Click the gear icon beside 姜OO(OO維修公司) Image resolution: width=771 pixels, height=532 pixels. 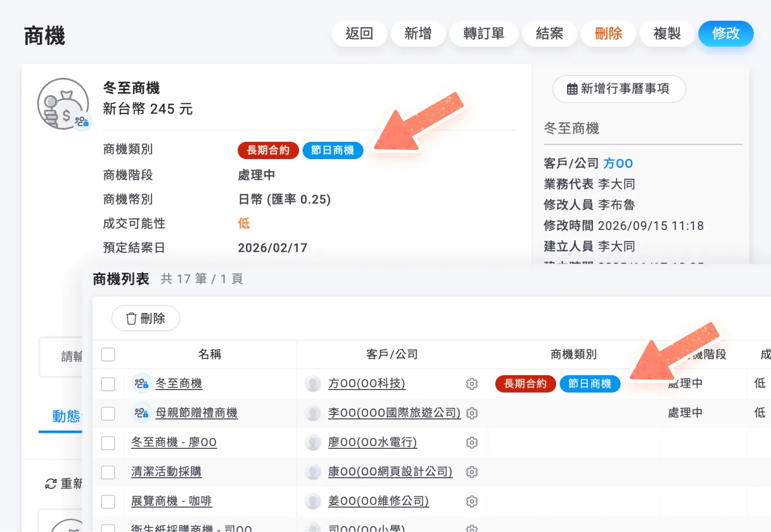coord(472,501)
